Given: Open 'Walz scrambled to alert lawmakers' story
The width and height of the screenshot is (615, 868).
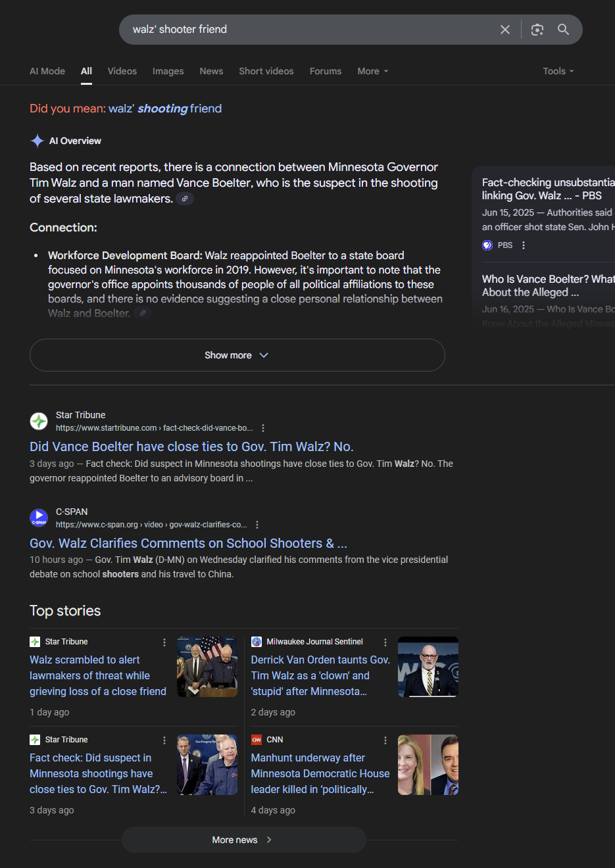Looking at the screenshot, I should (98, 675).
